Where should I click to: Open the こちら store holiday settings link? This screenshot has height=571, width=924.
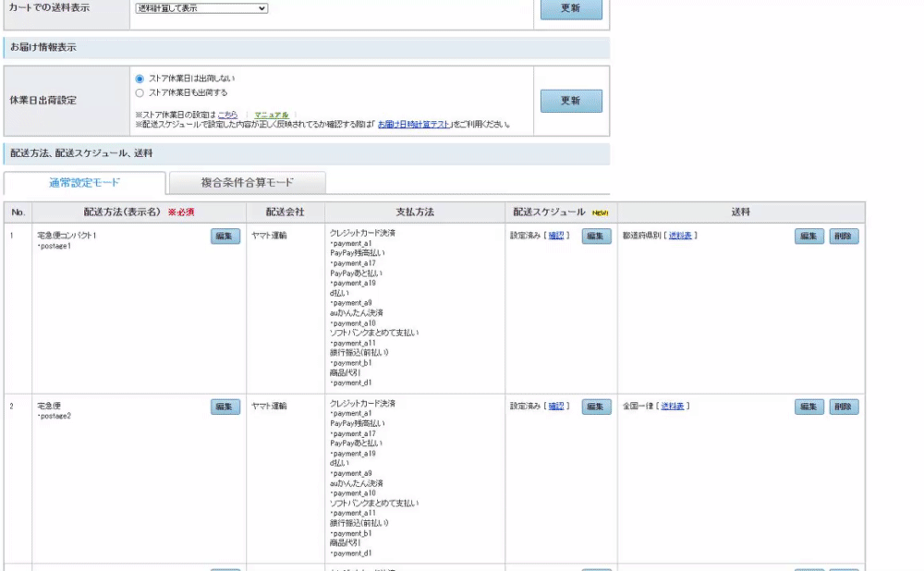coord(227,115)
